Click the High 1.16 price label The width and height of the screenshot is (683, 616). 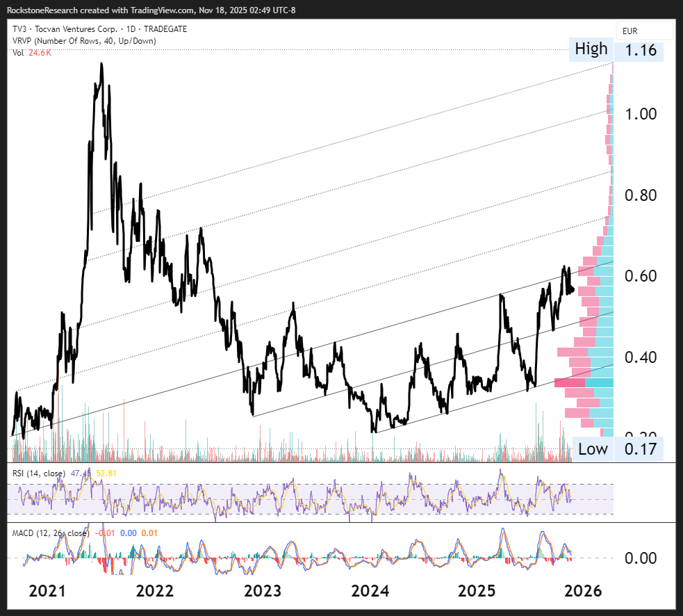tap(616, 49)
